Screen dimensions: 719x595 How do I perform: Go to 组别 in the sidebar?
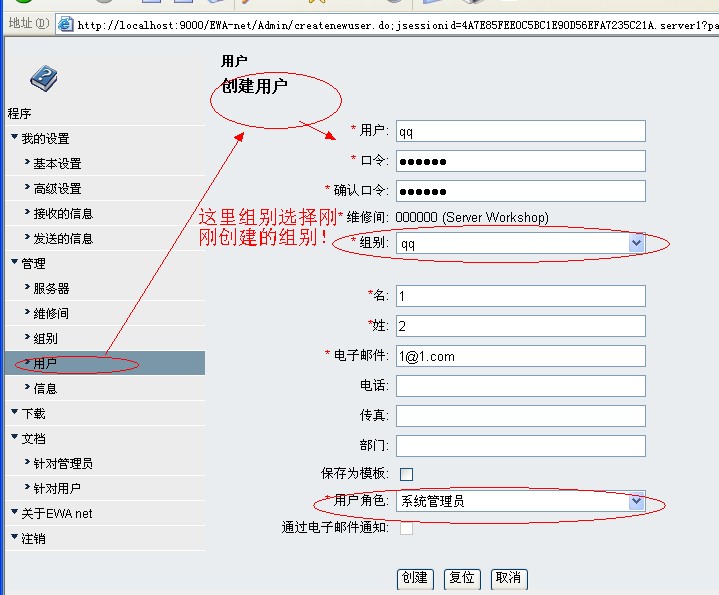[45, 339]
